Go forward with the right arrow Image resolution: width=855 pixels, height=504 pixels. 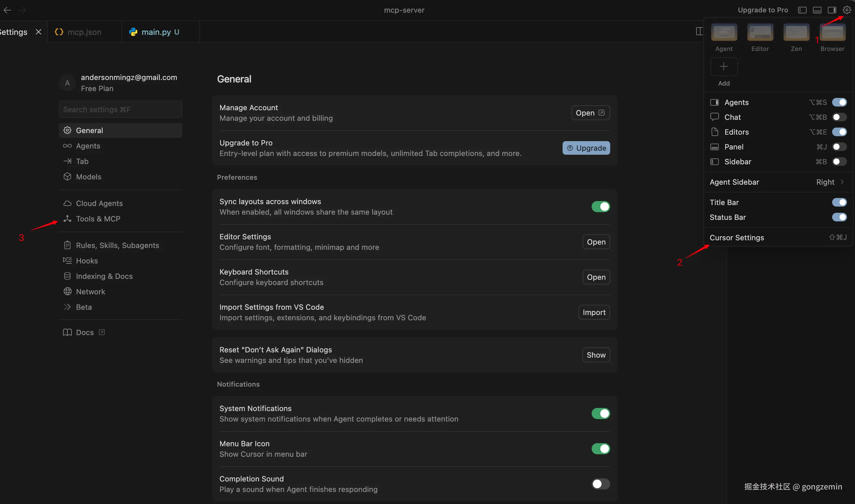tap(23, 10)
